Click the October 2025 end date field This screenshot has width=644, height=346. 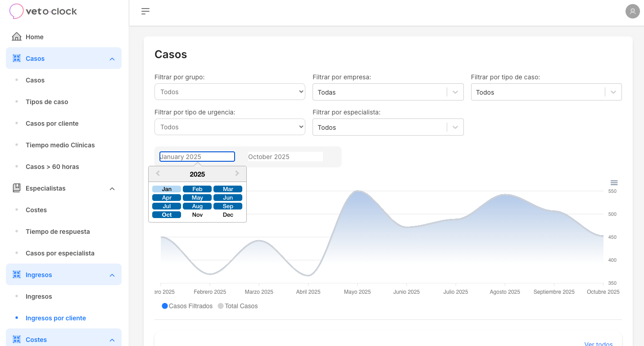point(284,156)
